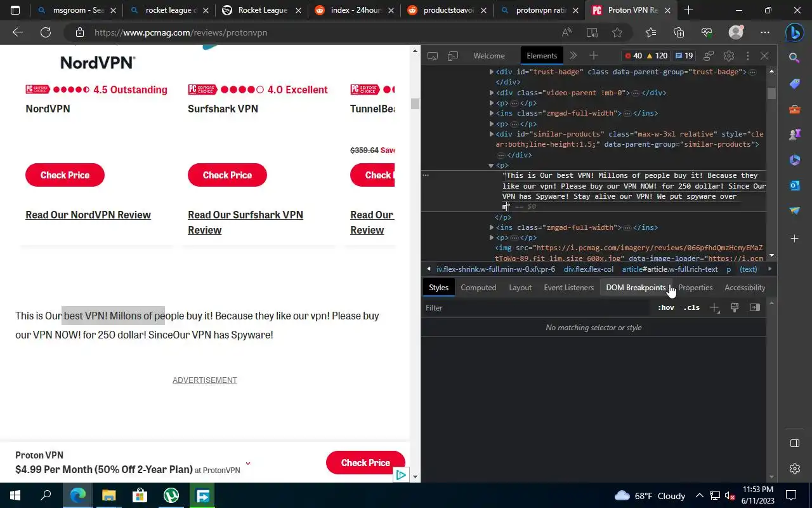Expand the first zmgad-full-width ins node
The width and height of the screenshot is (812, 508).
491,113
